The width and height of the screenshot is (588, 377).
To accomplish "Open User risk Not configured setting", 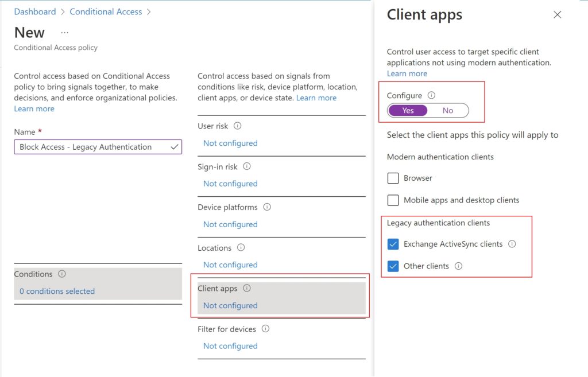I will pyautogui.click(x=230, y=143).
